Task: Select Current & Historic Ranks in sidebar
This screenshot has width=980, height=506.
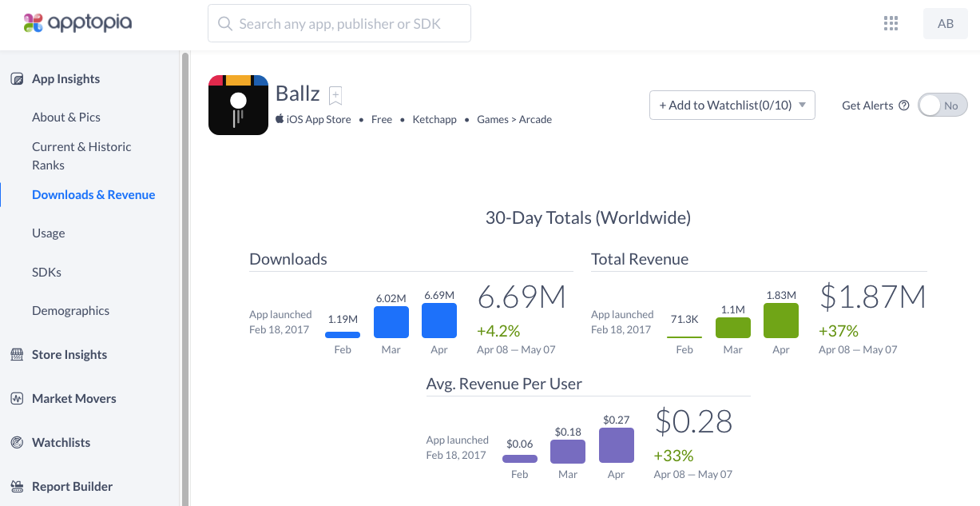Action: click(x=81, y=156)
